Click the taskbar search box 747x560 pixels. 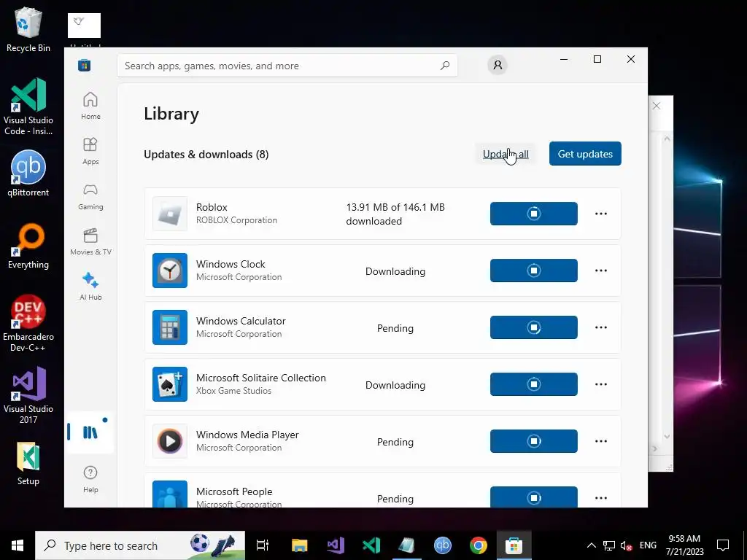coord(140,545)
